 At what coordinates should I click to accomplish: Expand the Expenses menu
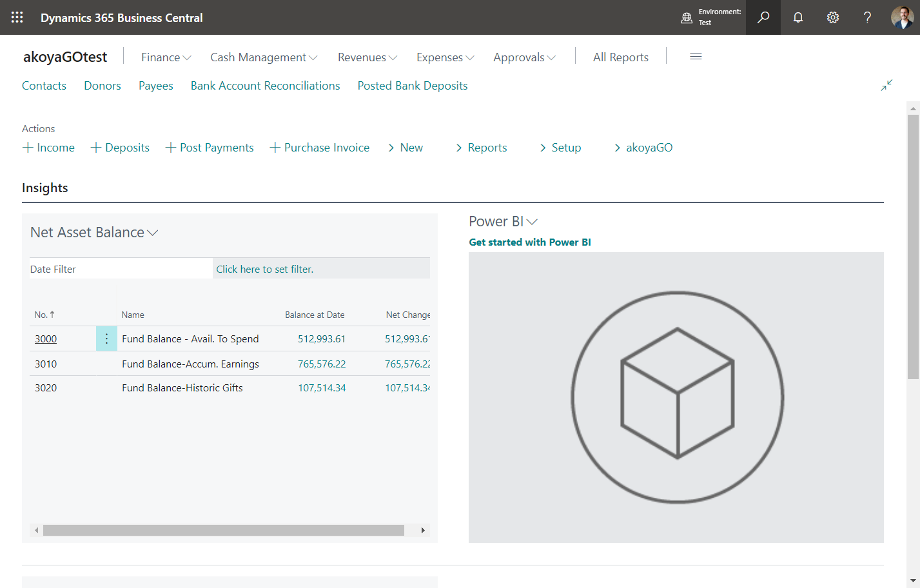click(x=445, y=57)
